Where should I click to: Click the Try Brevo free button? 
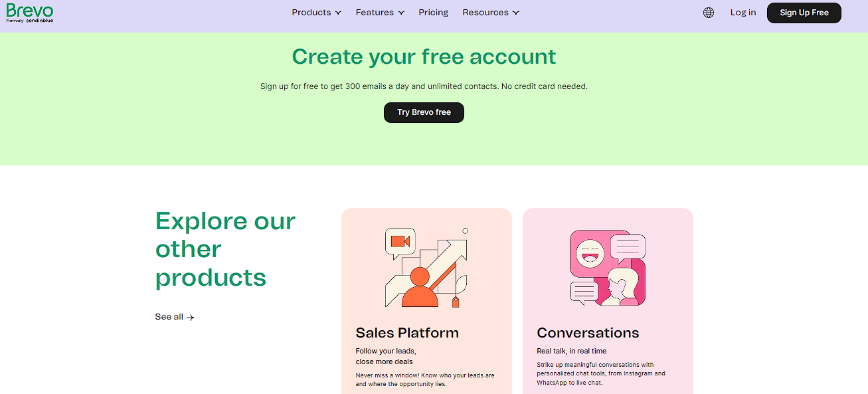point(424,112)
